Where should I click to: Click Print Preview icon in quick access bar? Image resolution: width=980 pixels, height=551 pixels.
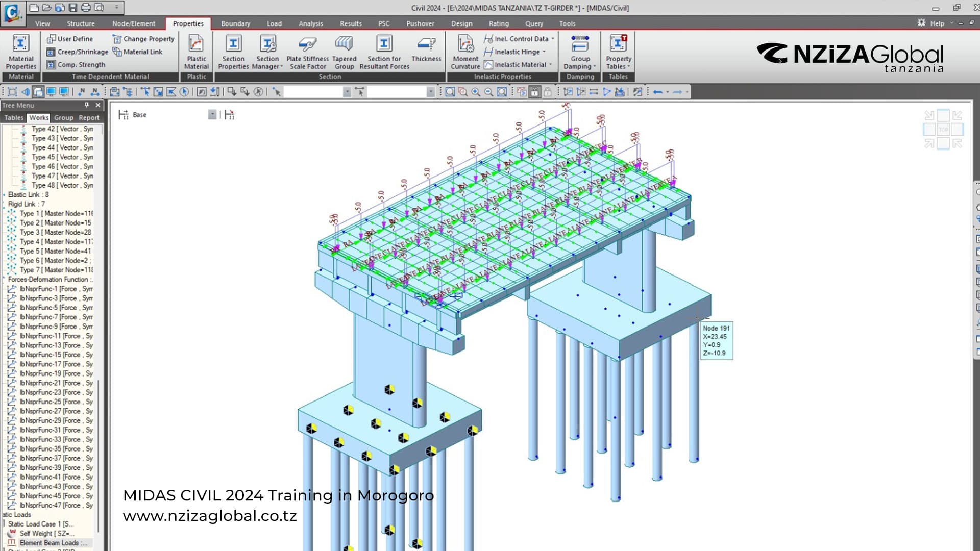(x=99, y=8)
